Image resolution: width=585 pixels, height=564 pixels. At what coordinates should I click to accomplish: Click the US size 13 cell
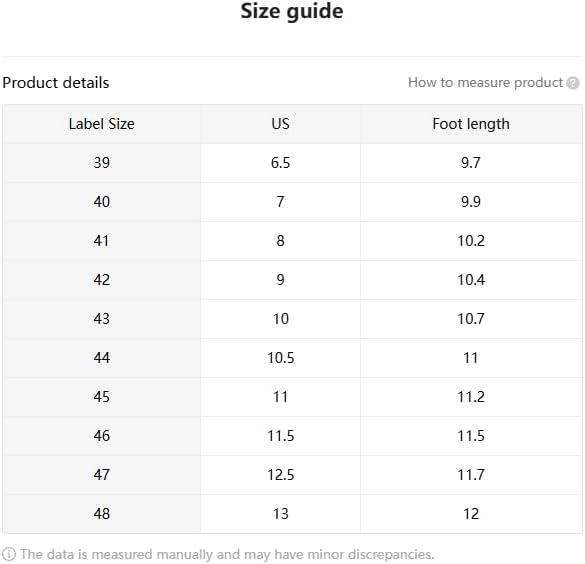pos(281,514)
